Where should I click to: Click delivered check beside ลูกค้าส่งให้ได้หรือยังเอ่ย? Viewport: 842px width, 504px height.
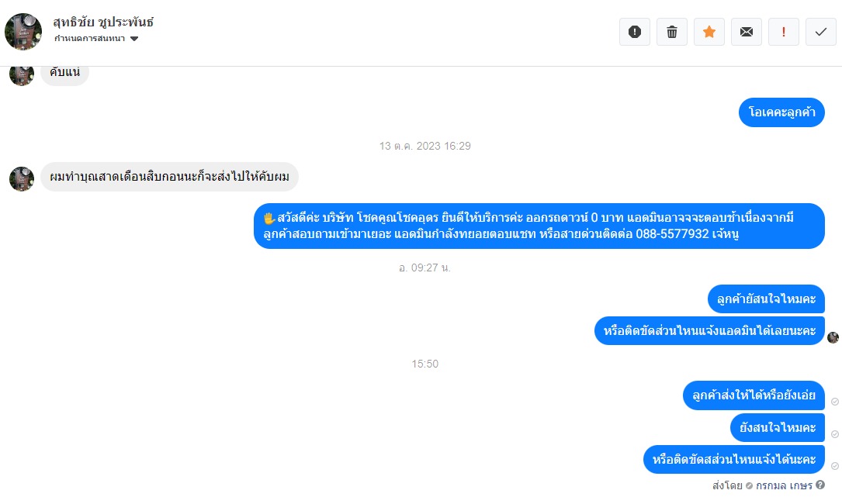coord(835,402)
